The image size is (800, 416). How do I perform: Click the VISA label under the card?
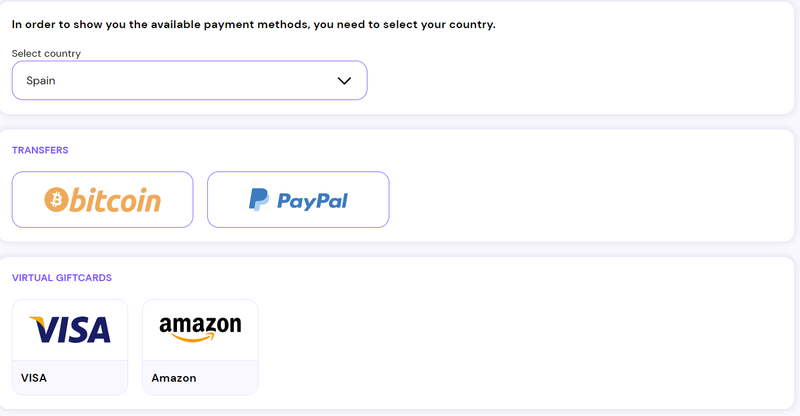click(x=34, y=378)
